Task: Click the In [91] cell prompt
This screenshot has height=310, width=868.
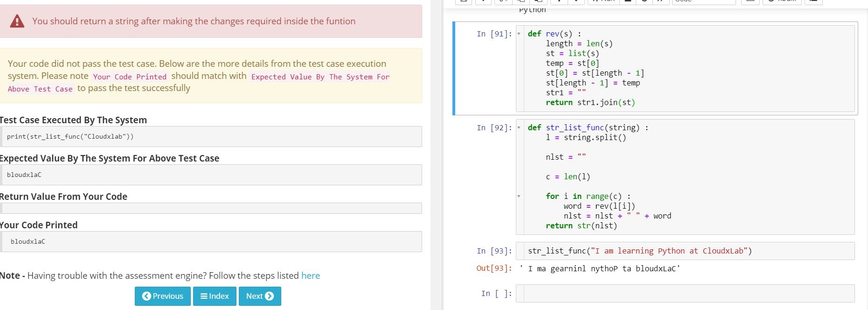Action: [x=494, y=34]
